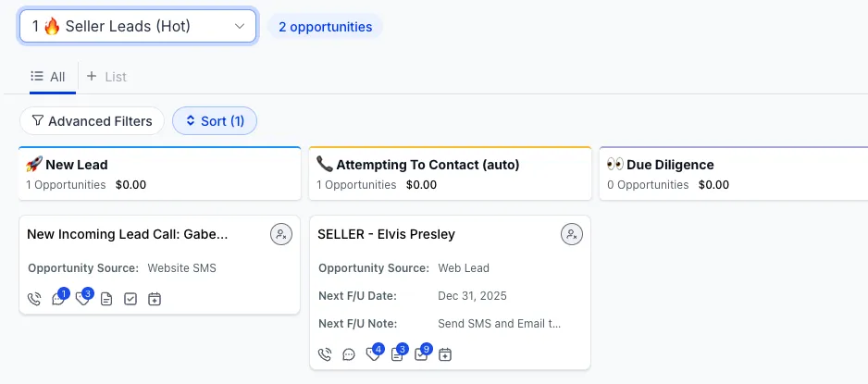Image resolution: width=868 pixels, height=384 pixels.
Task: Open the Sort (1) options
Action: [215, 121]
